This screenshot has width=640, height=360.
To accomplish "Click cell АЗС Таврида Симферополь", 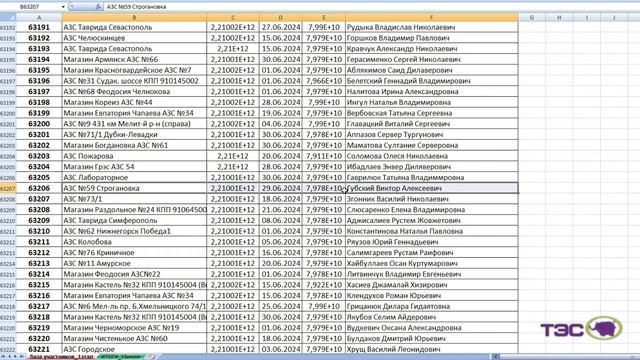I will click(134, 220).
